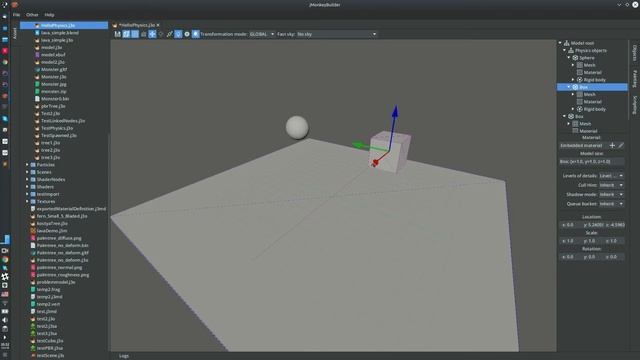Expand the Particles folder
The image size is (640, 360).
coord(27,165)
